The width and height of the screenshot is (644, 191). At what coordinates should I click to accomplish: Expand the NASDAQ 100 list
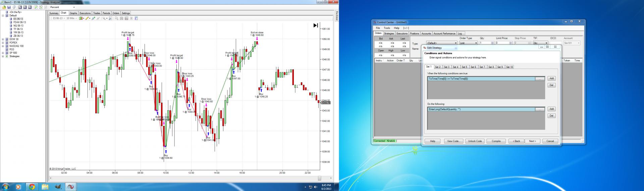pos(3,46)
